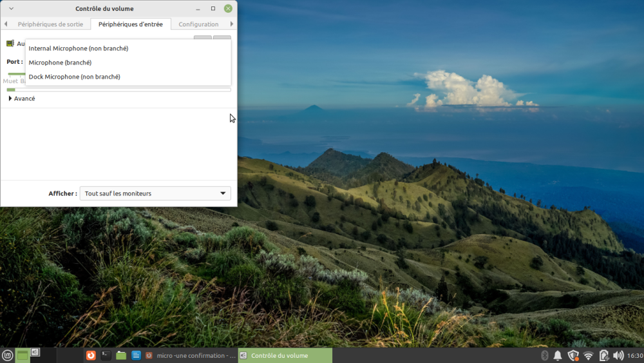
Task: Open the file manager folder icon
Action: (x=121, y=355)
